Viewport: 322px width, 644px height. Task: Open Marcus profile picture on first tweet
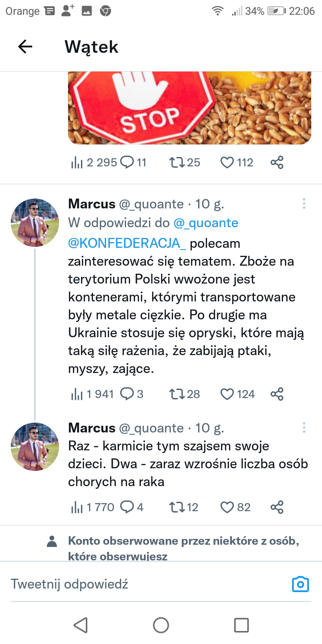pyautogui.click(x=35, y=223)
